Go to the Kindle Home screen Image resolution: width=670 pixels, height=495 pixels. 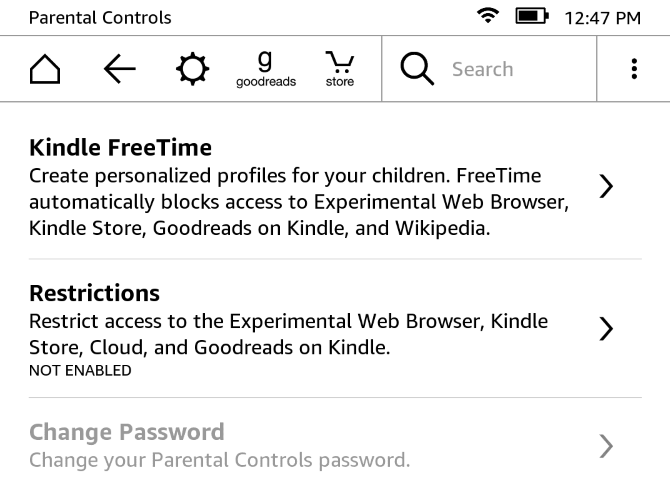[x=45, y=69]
